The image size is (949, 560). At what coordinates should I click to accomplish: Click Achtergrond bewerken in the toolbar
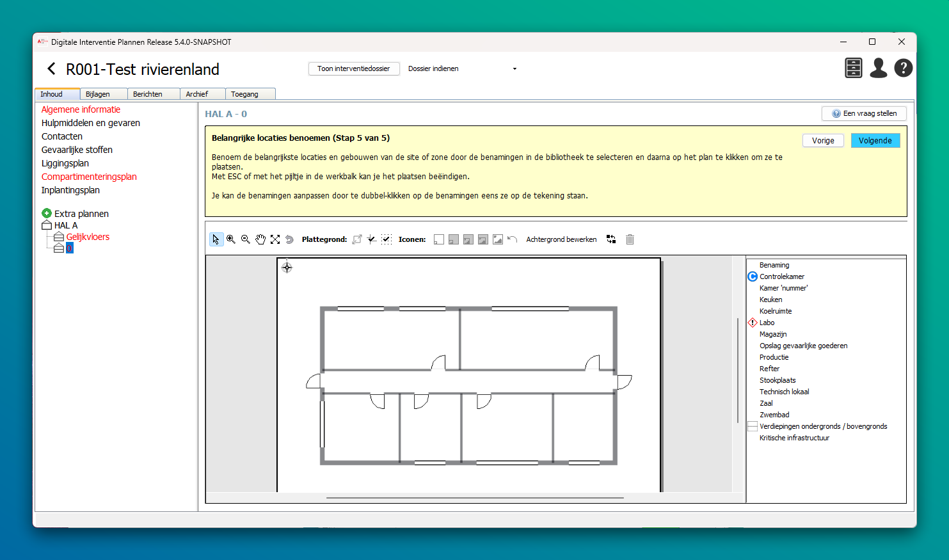pos(561,239)
